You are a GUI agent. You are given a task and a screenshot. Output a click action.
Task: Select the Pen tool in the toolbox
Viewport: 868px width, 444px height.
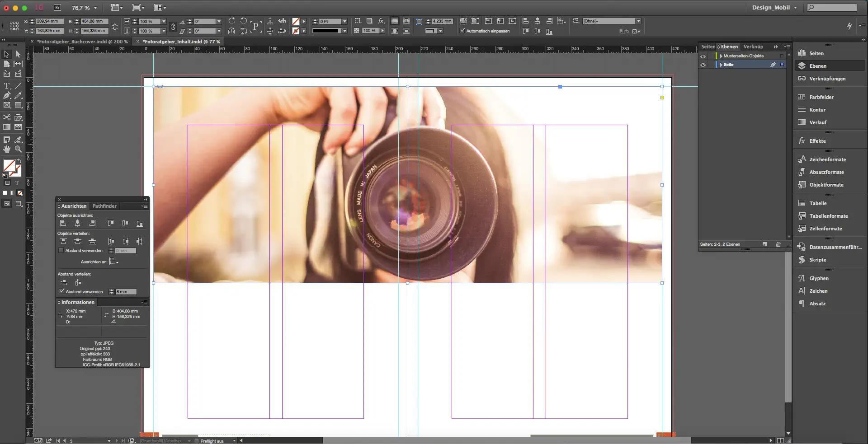[7, 94]
